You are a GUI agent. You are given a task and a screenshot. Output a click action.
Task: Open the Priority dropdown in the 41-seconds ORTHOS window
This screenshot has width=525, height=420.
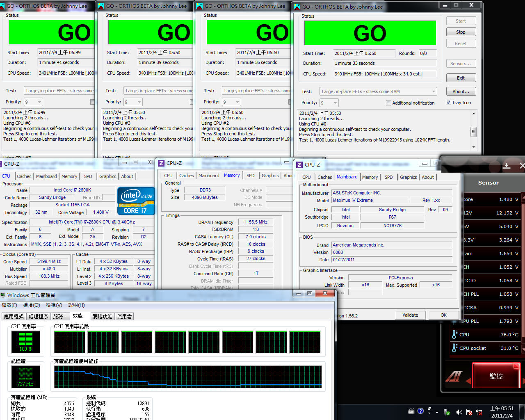(33, 102)
